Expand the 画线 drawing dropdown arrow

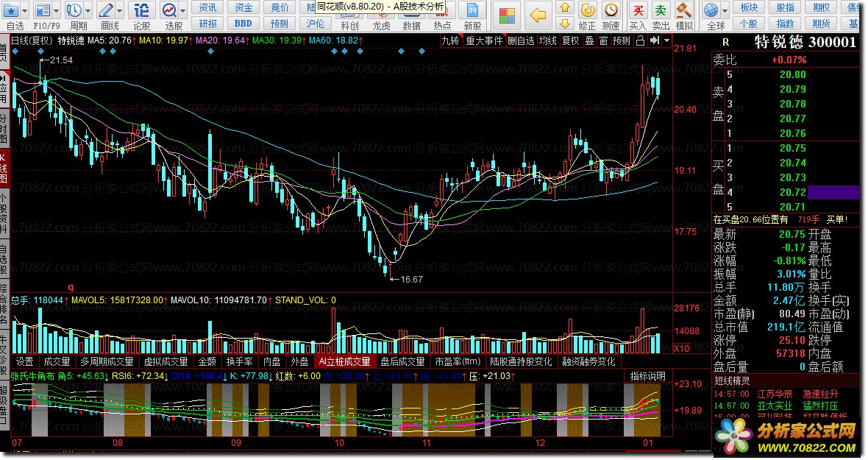tap(120, 11)
